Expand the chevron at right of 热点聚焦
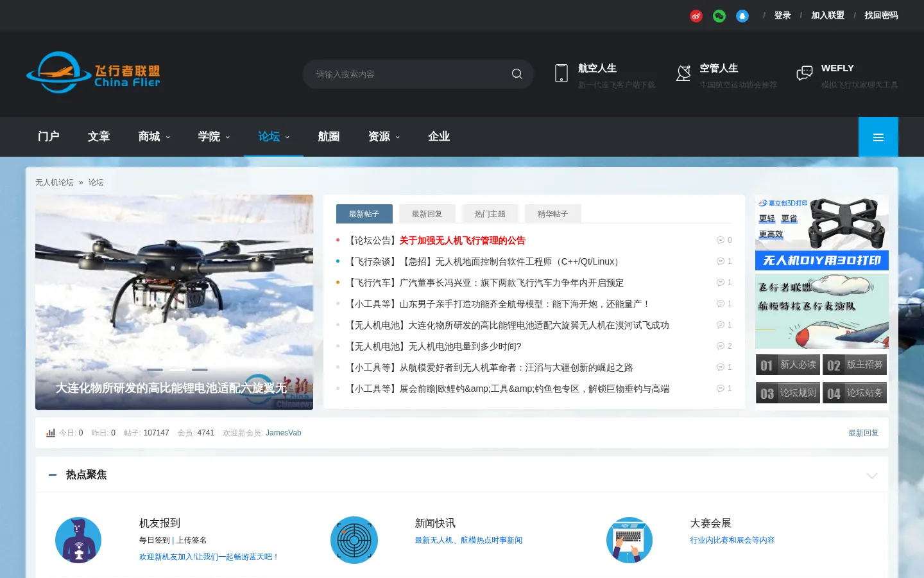The image size is (924, 578). (872, 476)
